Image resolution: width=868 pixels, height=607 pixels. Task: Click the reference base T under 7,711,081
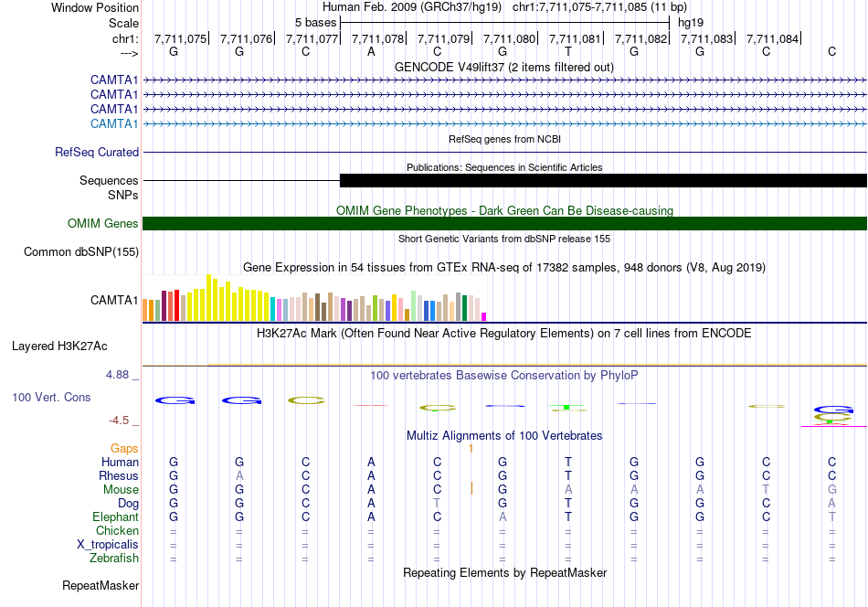[x=568, y=51]
